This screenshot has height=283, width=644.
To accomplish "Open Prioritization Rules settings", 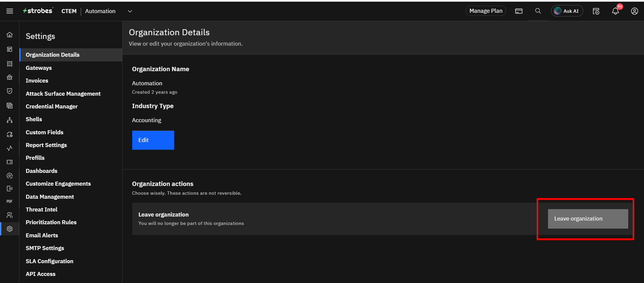I will (x=51, y=222).
